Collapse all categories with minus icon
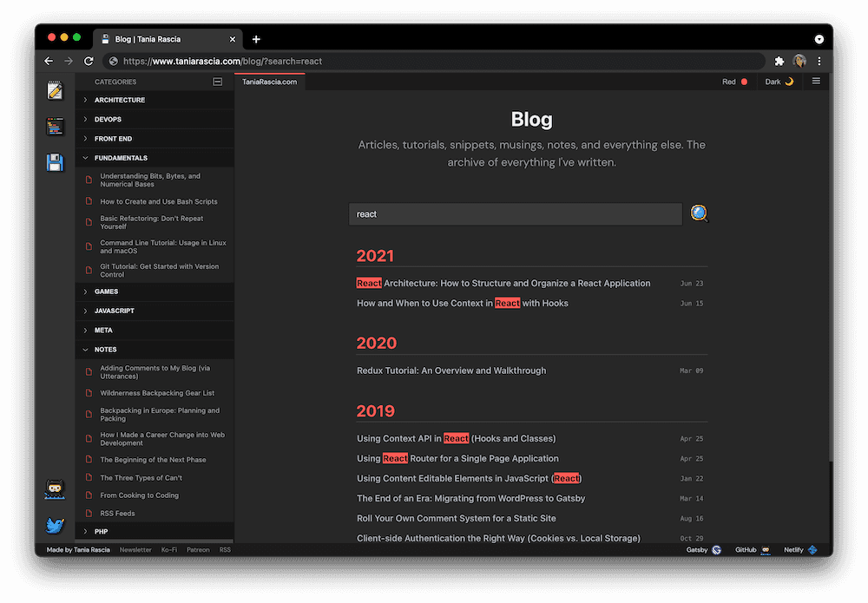The height and width of the screenshot is (603, 868). tap(218, 82)
